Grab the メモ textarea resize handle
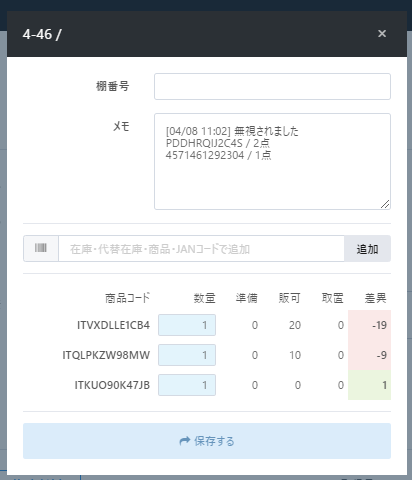This screenshot has width=412, height=480. pyautogui.click(x=385, y=204)
